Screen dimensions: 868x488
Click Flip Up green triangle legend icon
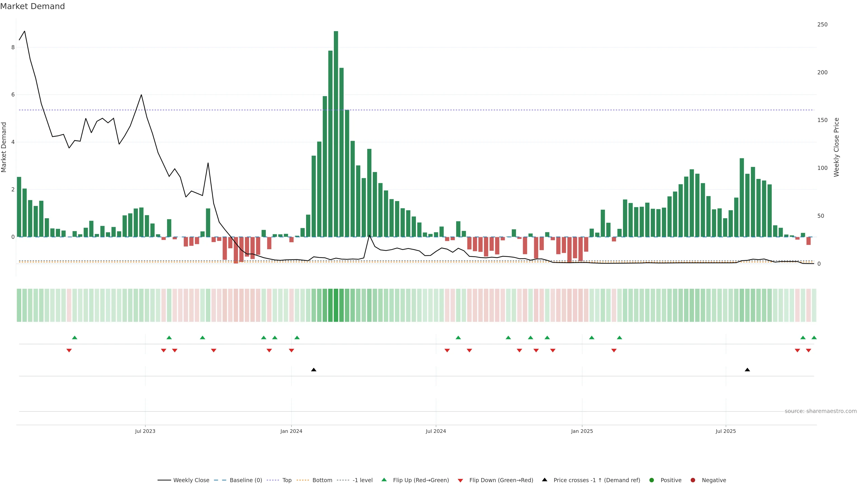384,480
